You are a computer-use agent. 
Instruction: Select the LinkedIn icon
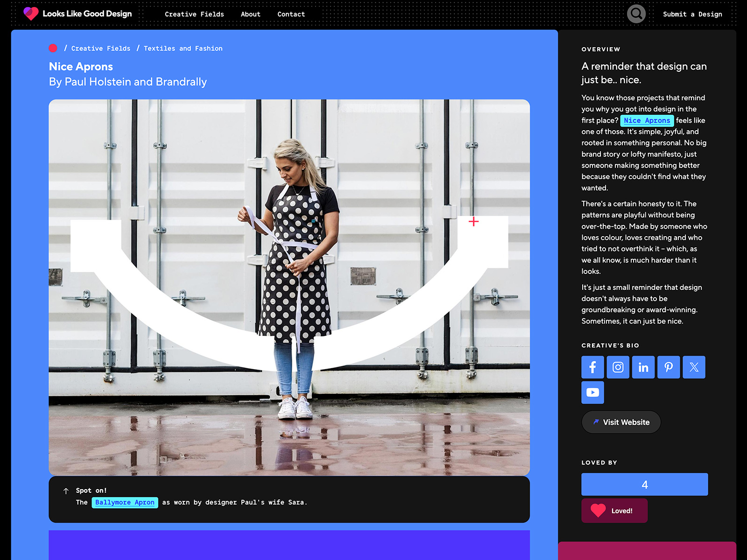click(x=643, y=367)
